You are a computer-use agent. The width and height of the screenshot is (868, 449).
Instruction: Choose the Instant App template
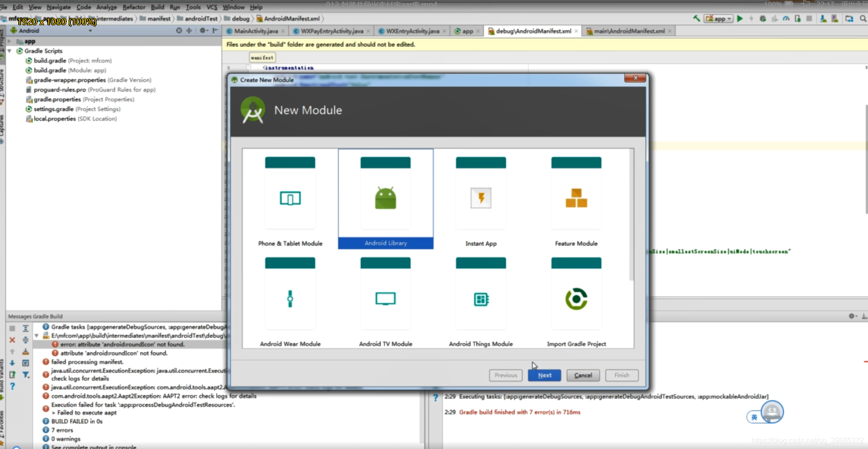[481, 199]
